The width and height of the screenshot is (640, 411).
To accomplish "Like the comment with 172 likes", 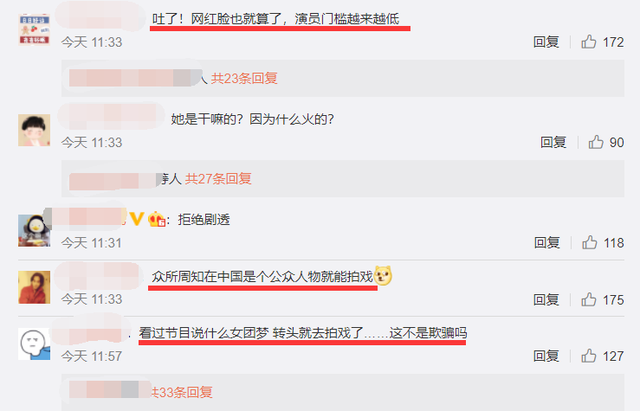I will click(589, 42).
